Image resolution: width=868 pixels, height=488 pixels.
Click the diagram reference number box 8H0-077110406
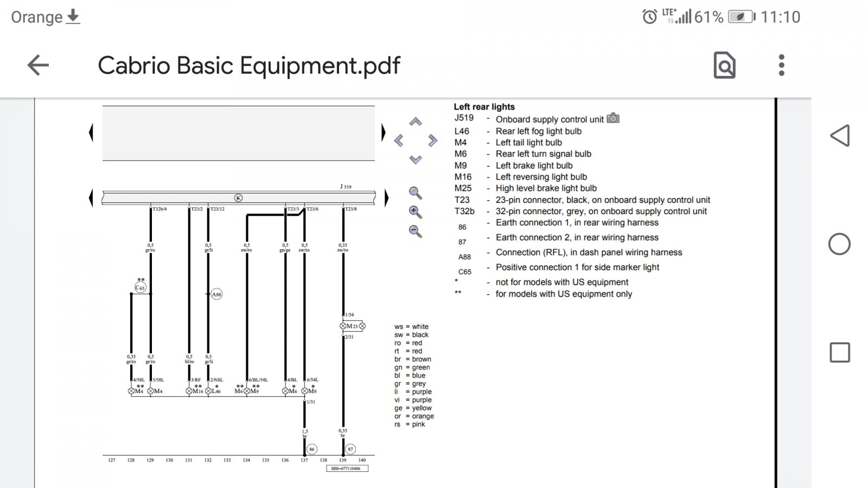coord(347,468)
